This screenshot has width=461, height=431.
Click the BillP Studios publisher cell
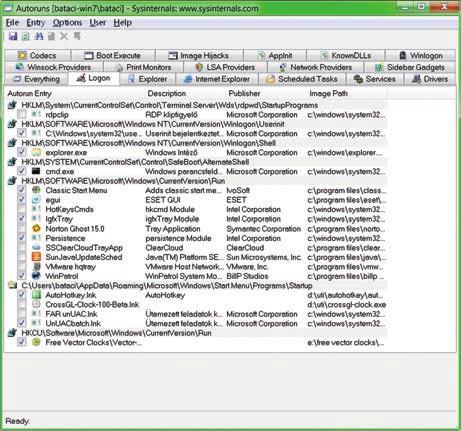coord(247,276)
